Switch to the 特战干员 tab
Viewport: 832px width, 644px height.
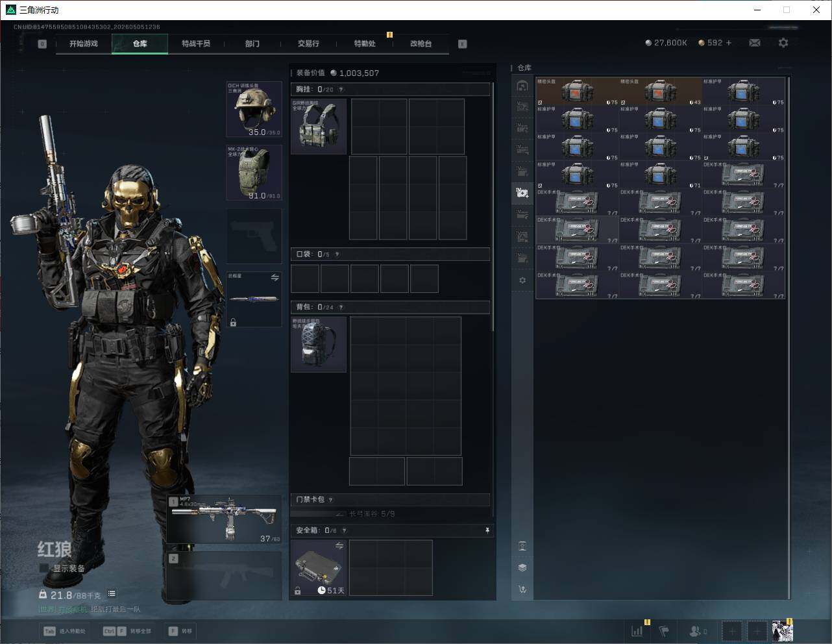pos(196,43)
